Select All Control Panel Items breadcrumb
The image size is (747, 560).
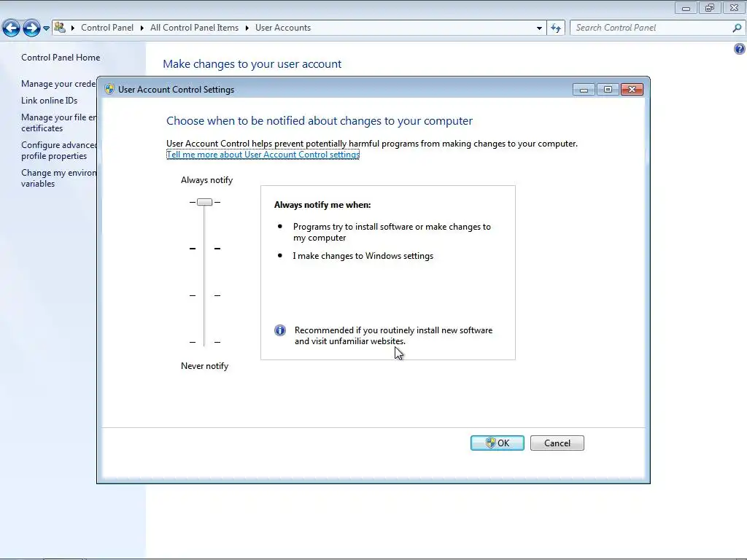pyautogui.click(x=194, y=28)
